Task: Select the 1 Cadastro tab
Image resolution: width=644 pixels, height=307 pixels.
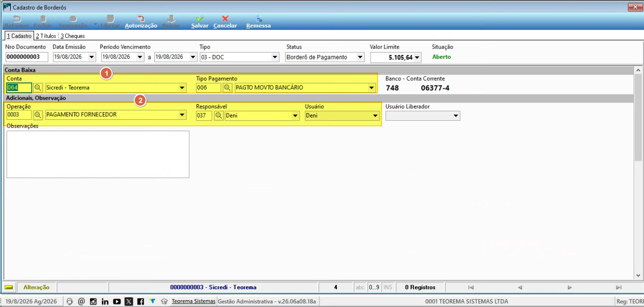Action: 19,36
